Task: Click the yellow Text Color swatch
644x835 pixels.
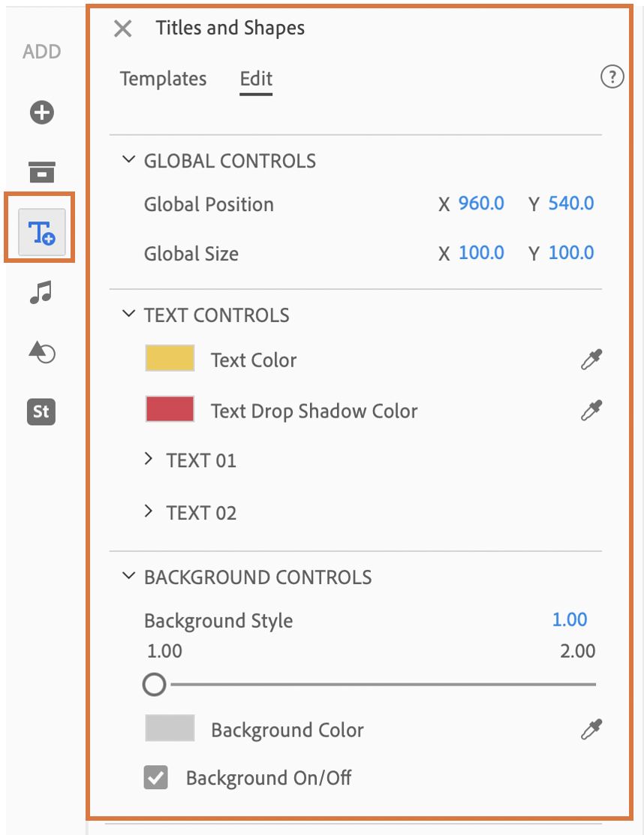Action: 170,359
